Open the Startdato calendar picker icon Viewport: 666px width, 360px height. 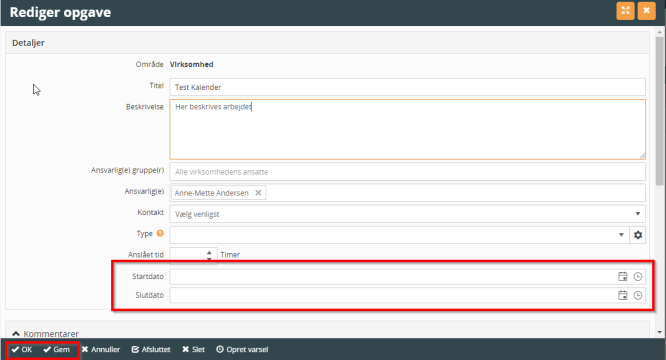[622, 276]
